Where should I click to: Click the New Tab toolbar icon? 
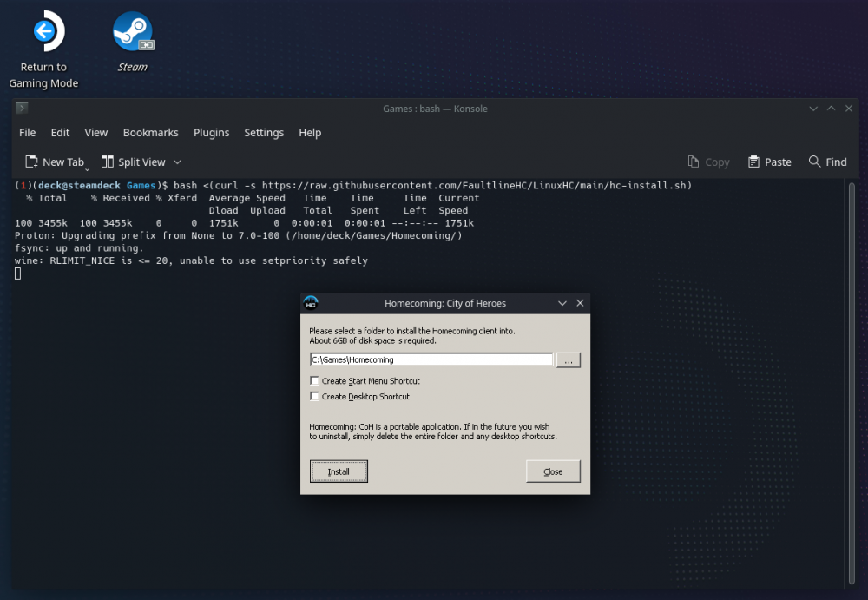coord(31,162)
